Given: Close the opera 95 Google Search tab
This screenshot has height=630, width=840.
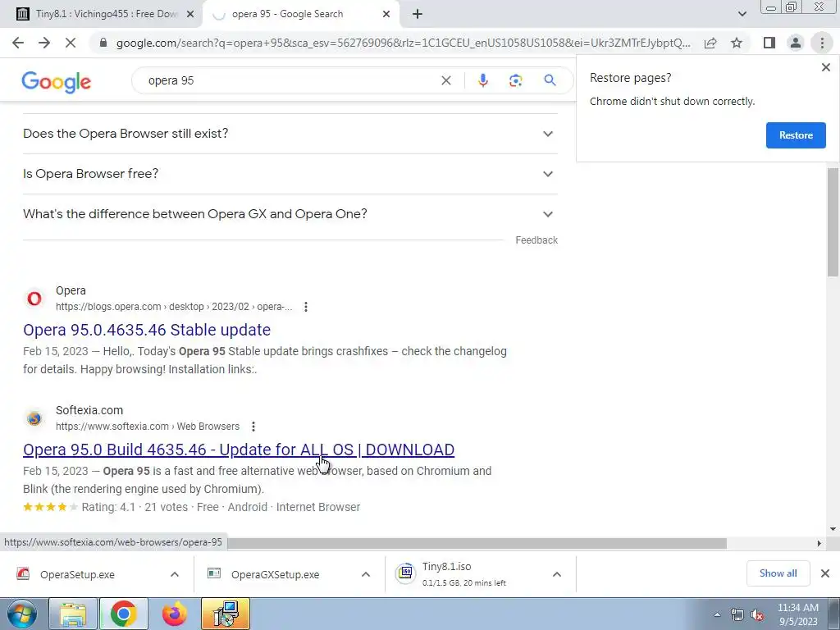Looking at the screenshot, I should pyautogui.click(x=386, y=14).
